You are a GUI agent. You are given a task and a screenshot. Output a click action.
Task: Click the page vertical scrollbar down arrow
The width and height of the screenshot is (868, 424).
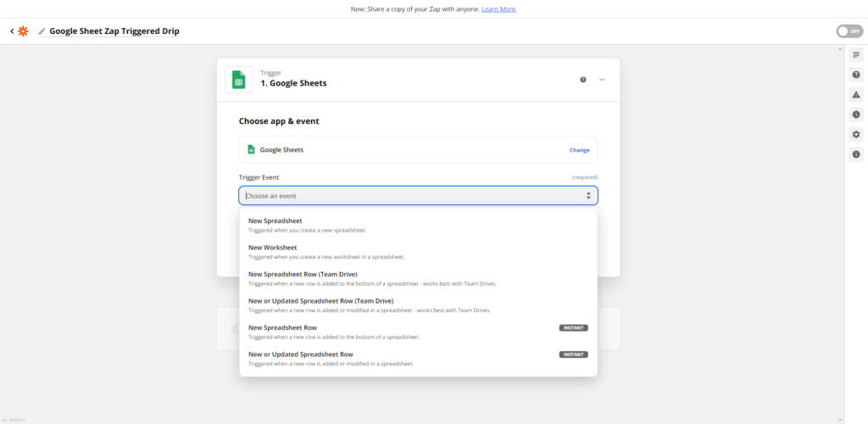[841, 420]
